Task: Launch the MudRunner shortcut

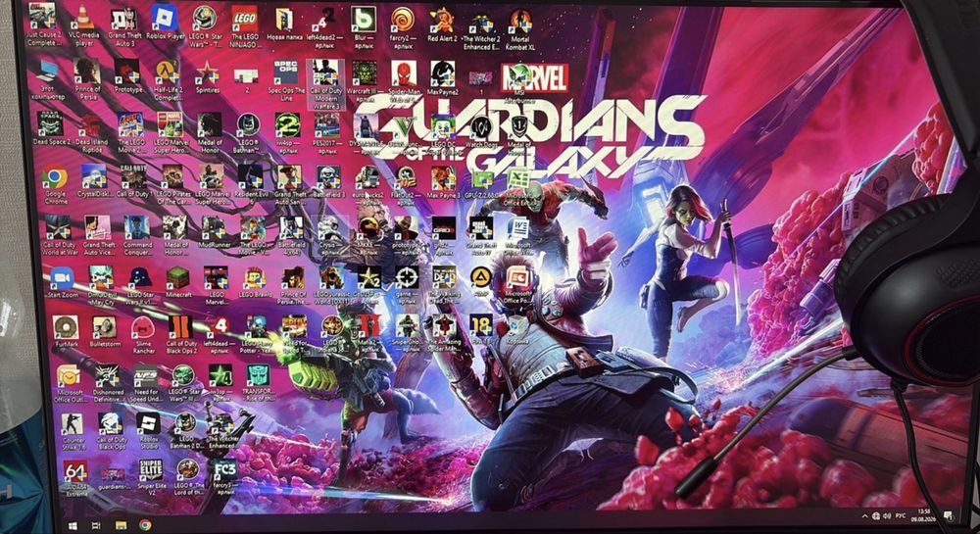Action: (x=215, y=233)
